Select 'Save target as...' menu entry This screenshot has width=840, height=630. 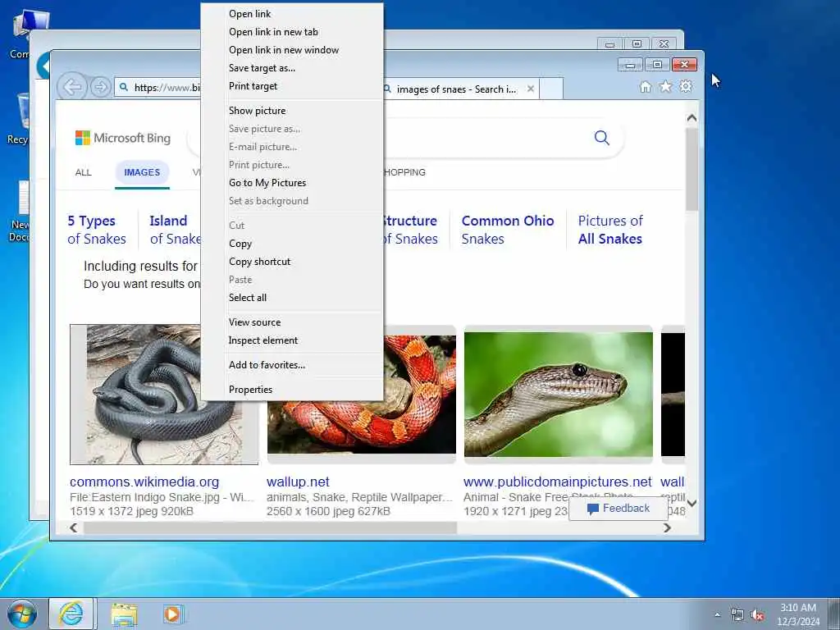pyautogui.click(x=262, y=68)
